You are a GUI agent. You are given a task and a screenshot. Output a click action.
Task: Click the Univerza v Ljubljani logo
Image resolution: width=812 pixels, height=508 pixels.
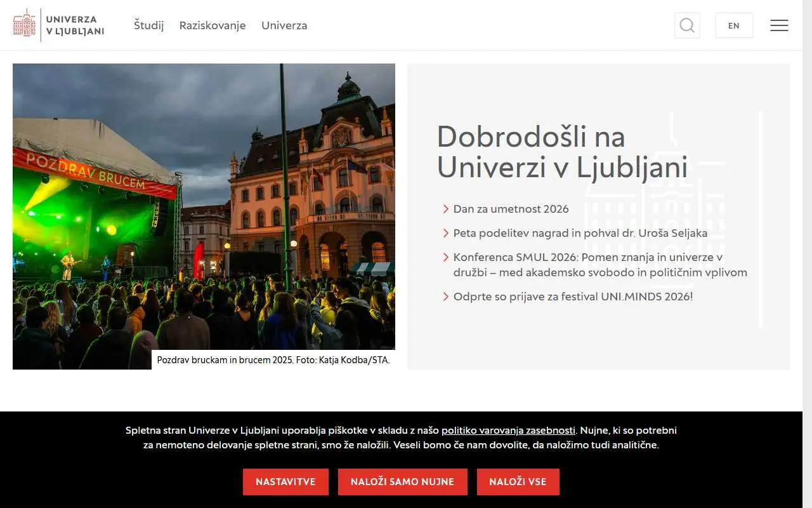click(x=58, y=25)
